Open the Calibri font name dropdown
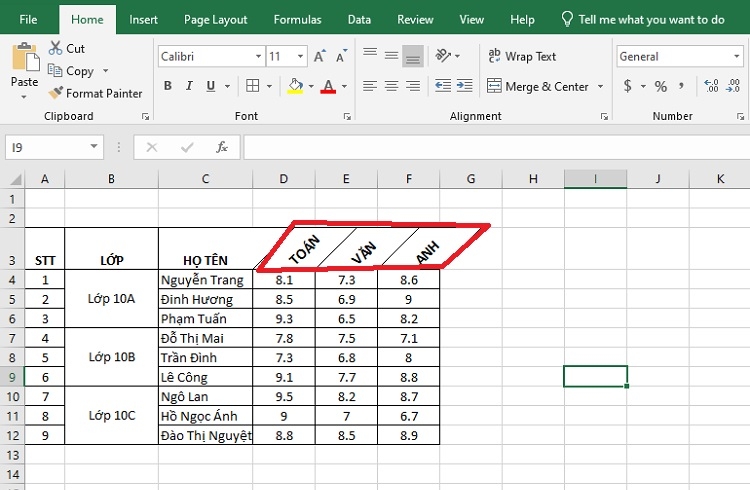 click(x=258, y=56)
